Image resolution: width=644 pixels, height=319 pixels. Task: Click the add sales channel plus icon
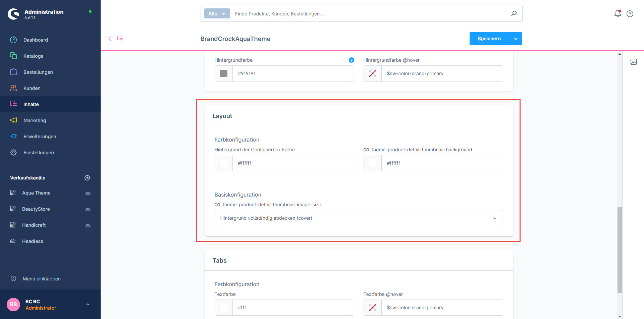[x=87, y=178]
